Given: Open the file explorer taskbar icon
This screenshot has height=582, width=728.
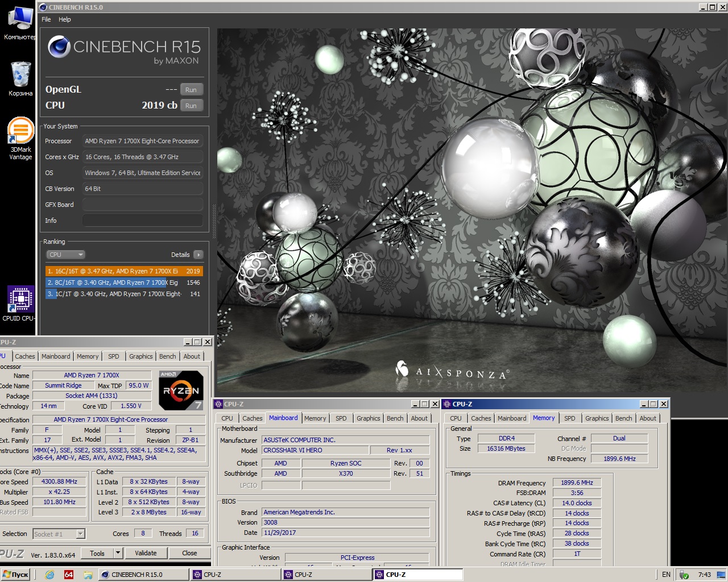Looking at the screenshot, I should coord(88,575).
